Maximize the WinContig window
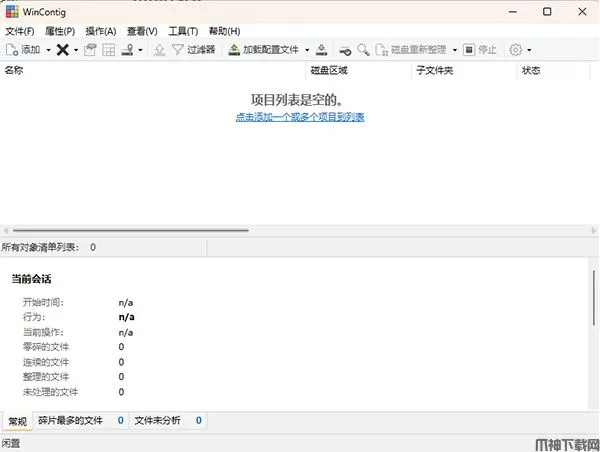 [x=547, y=12]
